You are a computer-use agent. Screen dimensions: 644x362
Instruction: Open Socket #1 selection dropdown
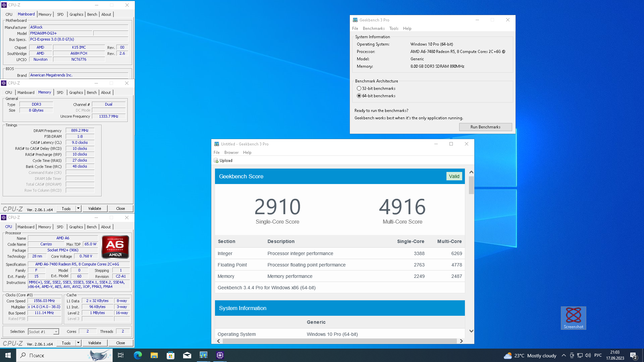44,332
